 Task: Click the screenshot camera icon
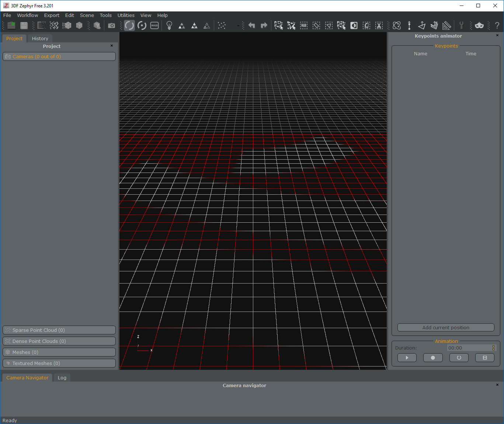pyautogui.click(x=112, y=25)
